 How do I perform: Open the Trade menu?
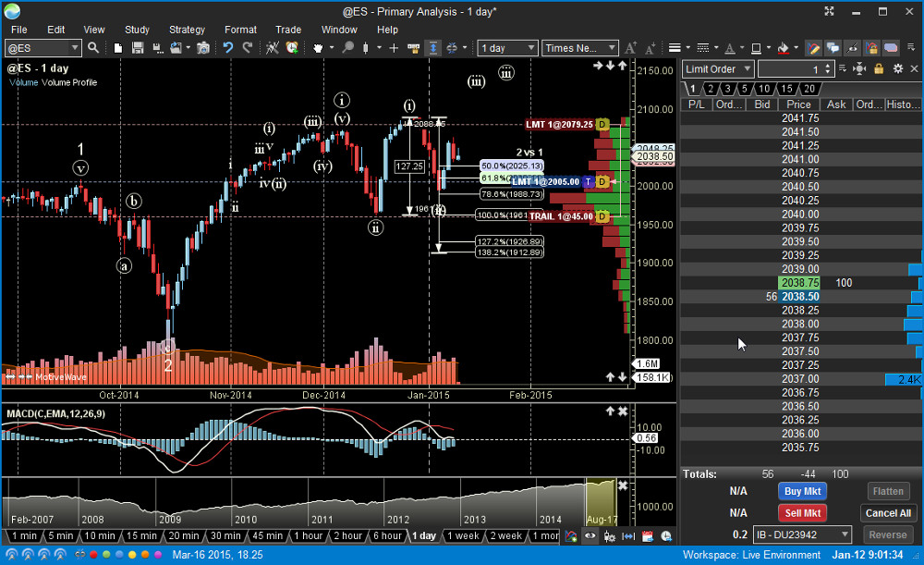pyautogui.click(x=288, y=30)
